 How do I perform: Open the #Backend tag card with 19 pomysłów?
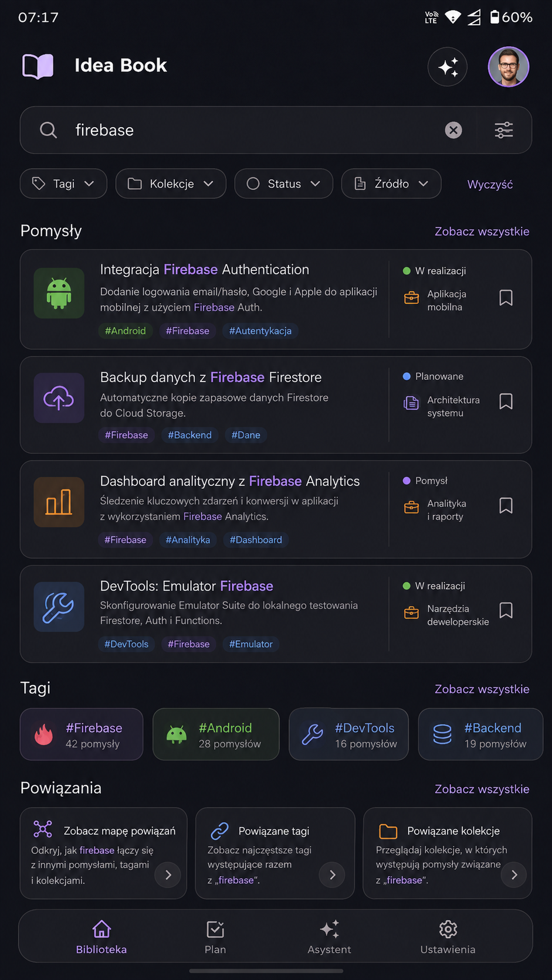pyautogui.click(x=480, y=734)
